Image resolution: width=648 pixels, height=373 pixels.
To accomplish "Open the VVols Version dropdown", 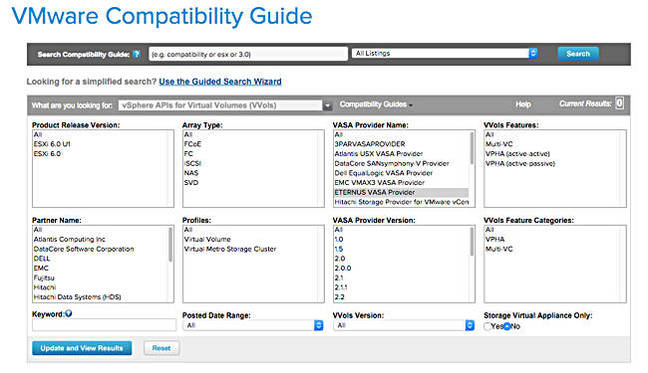I will pyautogui.click(x=403, y=325).
